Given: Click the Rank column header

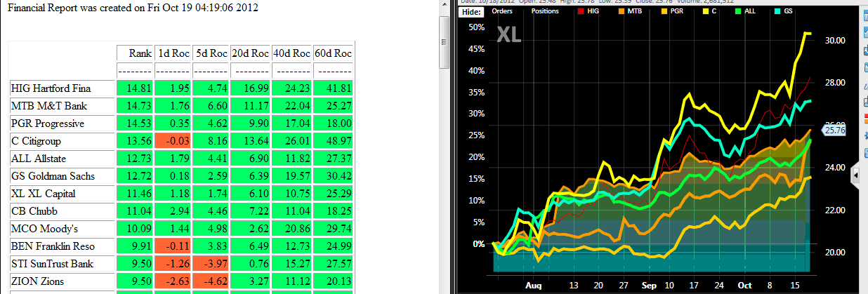Looking at the screenshot, I should click(135, 53).
